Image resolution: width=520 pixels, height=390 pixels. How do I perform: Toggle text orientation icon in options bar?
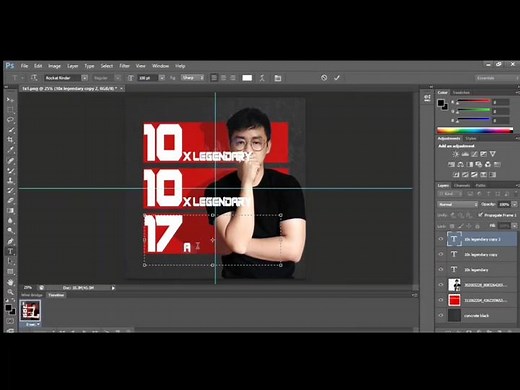34,78
